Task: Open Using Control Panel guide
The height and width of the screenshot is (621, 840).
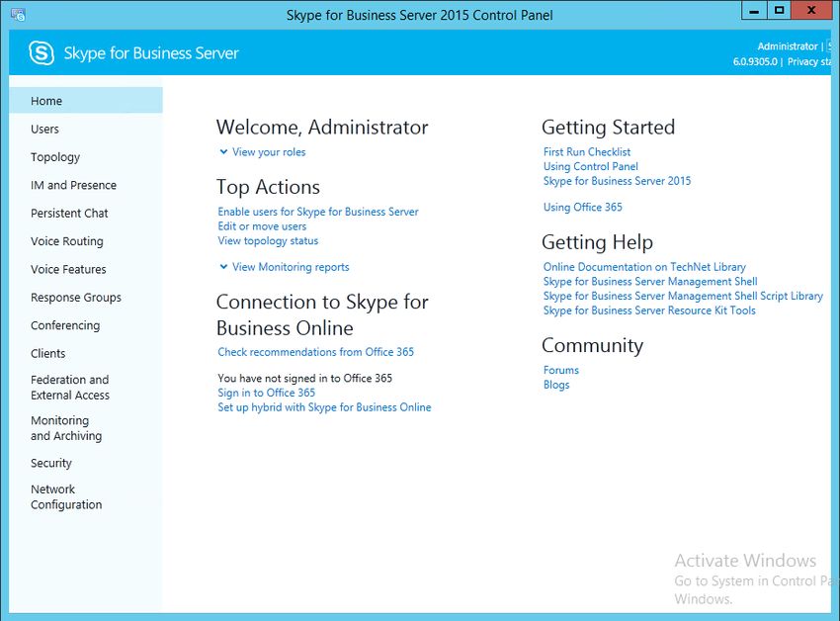Action: 590,166
